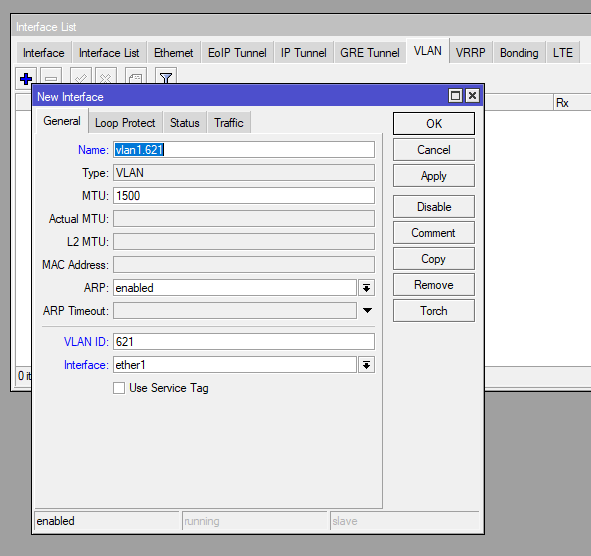
Task: Open the Interface List tab
Action: click(x=109, y=53)
